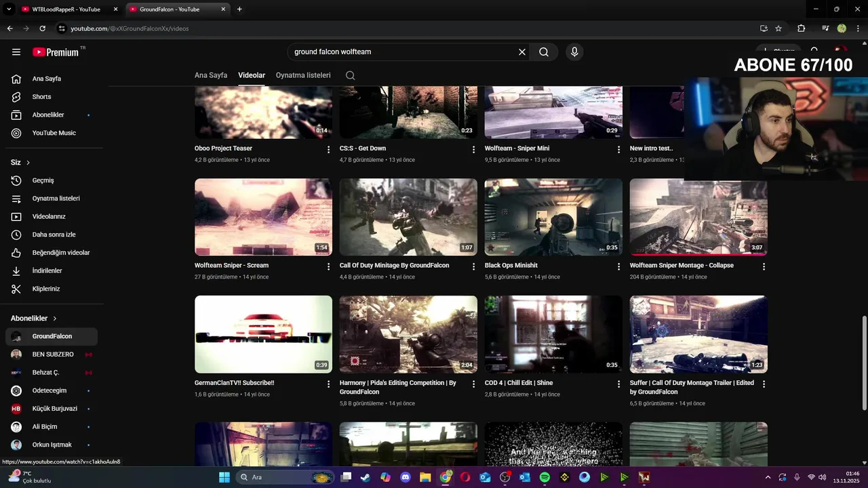868x488 pixels.
Task: Show hidden system tray icons
Action: [x=768, y=477]
